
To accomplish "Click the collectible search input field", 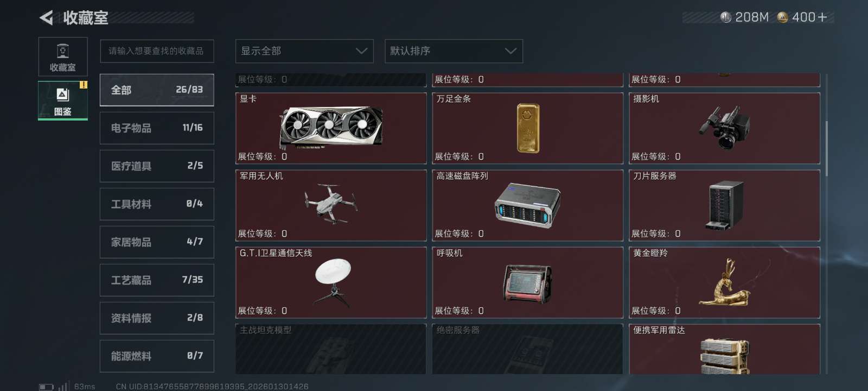I will (x=157, y=51).
